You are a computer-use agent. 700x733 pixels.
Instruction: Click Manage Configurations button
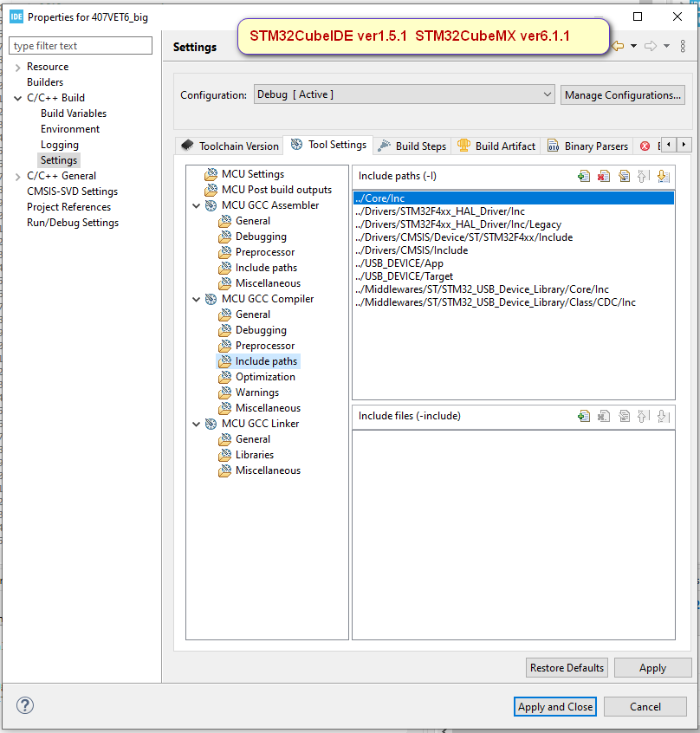(x=622, y=95)
